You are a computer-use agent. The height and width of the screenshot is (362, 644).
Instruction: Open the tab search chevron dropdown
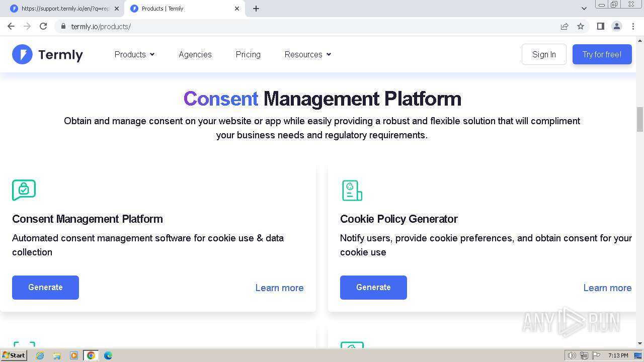584,9
